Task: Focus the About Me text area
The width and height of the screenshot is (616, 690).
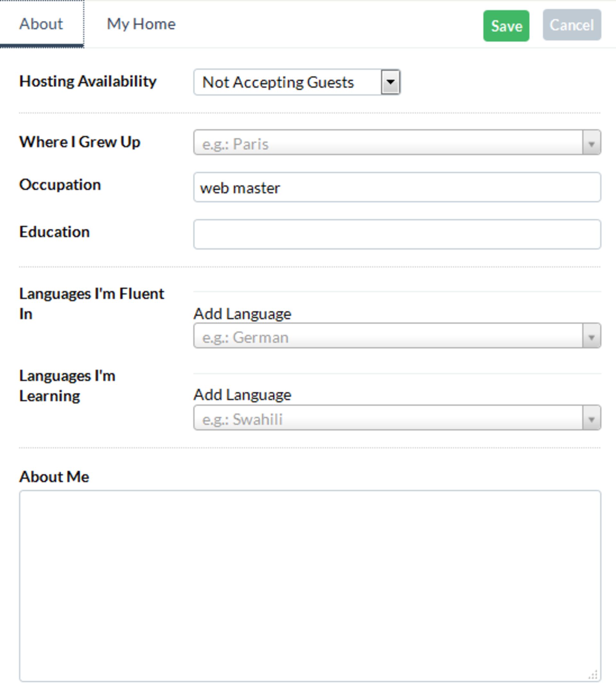Action: pos(310,586)
